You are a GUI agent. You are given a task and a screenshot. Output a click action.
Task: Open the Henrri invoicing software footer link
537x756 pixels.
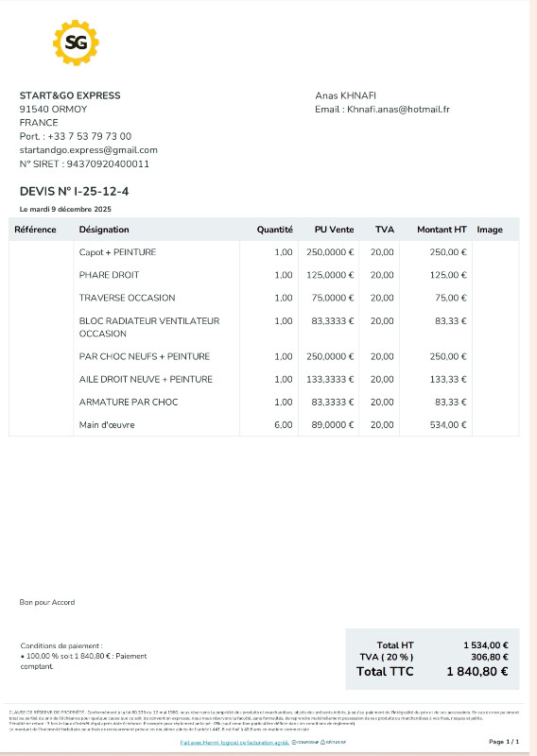pos(234,742)
